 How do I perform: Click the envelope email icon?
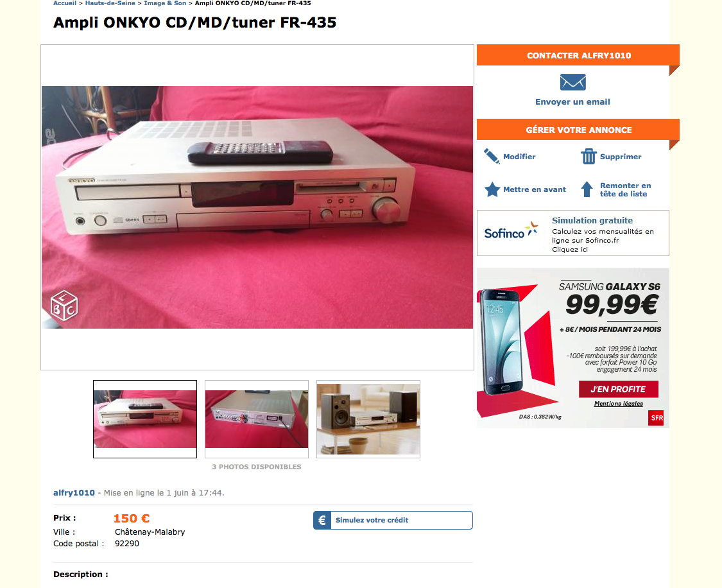point(573,82)
